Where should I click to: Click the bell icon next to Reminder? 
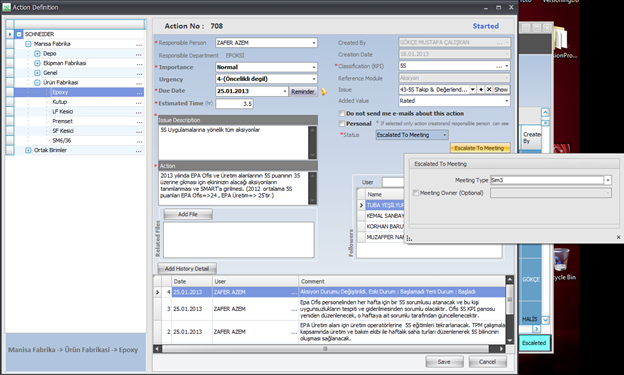[324, 92]
